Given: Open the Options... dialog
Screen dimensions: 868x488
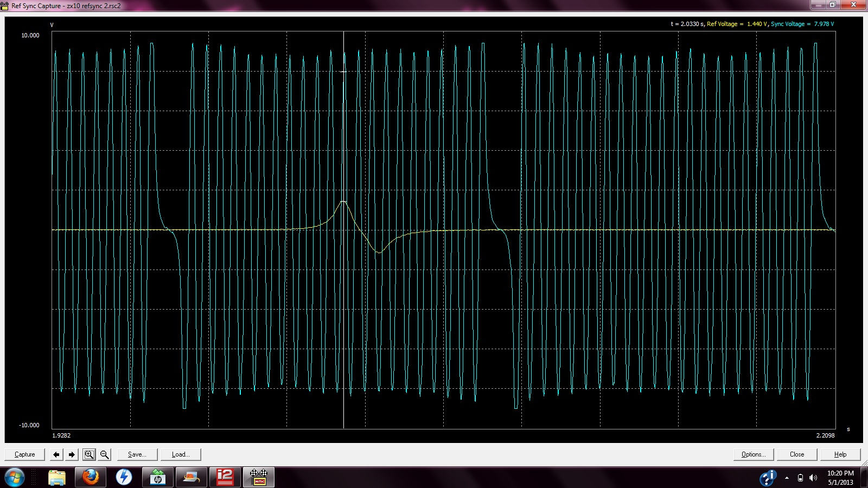Looking at the screenshot, I should pos(754,454).
